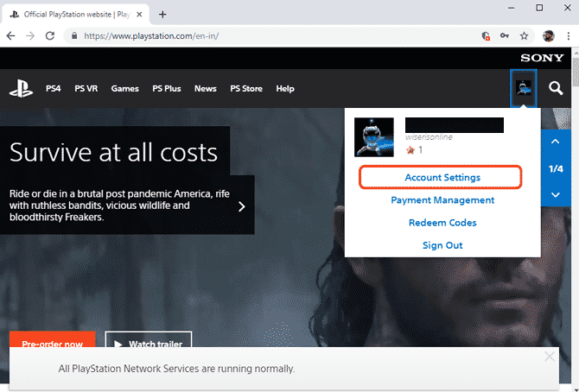The width and height of the screenshot is (579, 392).
Task: Open the PS VR menu
Action: [x=86, y=89]
